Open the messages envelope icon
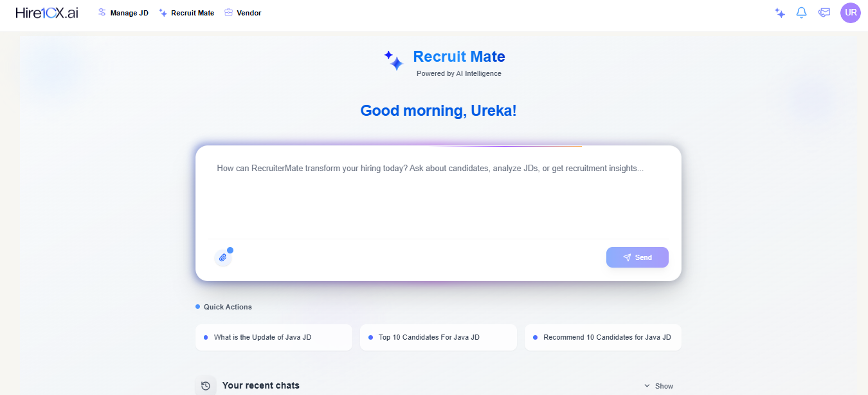868x395 pixels. pyautogui.click(x=824, y=13)
